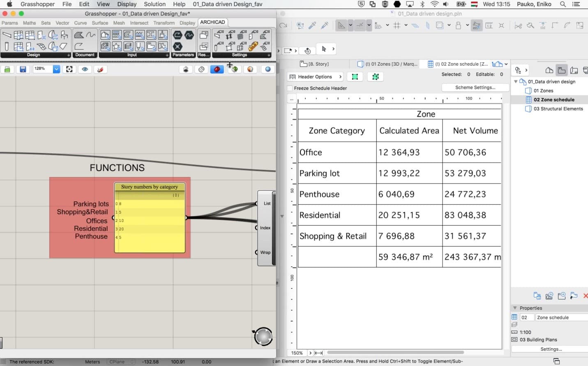The height and width of the screenshot is (366, 588).
Task: Click the steel beam profile icon in the Input panel
Action: (151, 35)
